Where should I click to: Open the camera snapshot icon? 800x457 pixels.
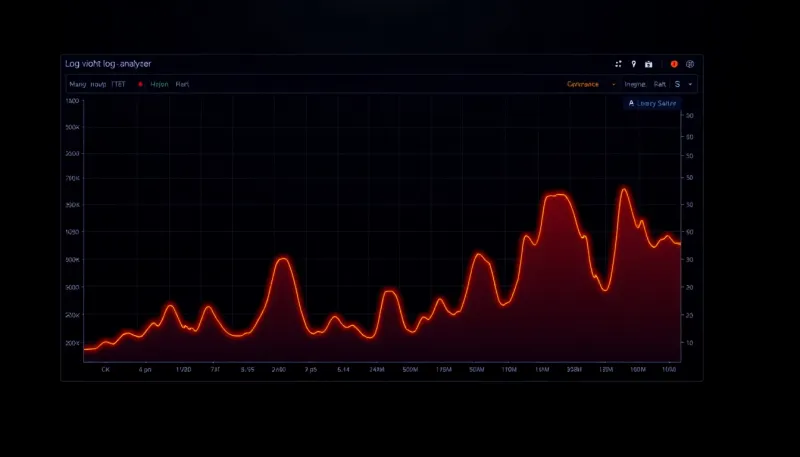[648, 64]
